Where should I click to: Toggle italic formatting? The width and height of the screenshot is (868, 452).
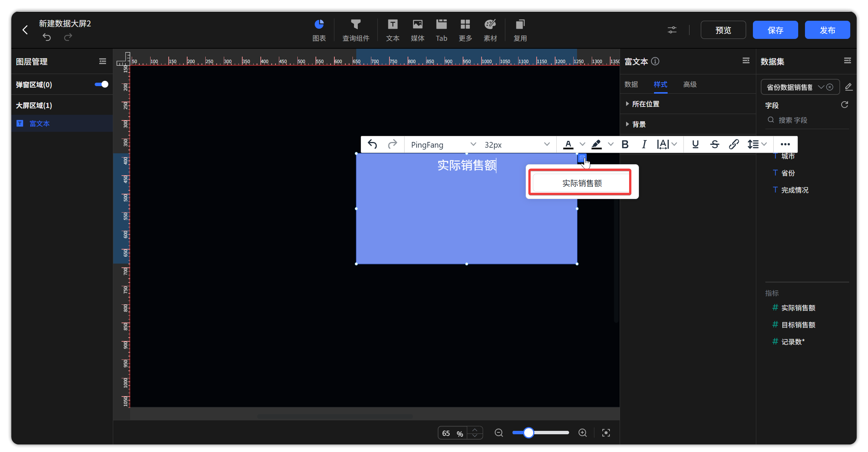tap(644, 144)
